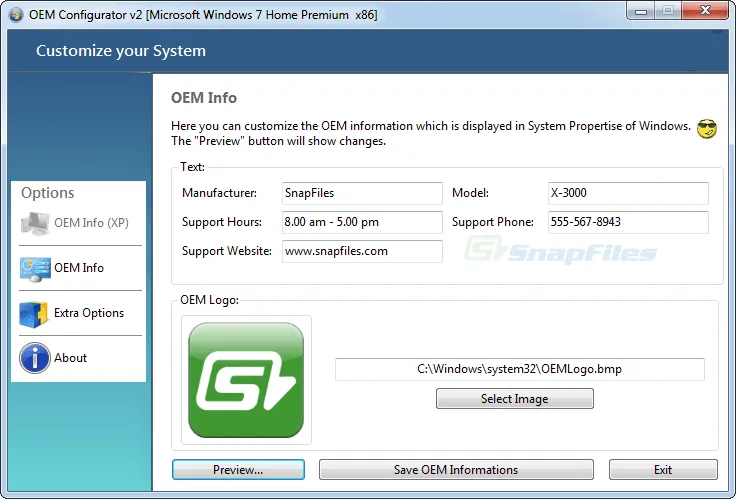Click the OEM Configurator title bar app icon

(x=15, y=15)
